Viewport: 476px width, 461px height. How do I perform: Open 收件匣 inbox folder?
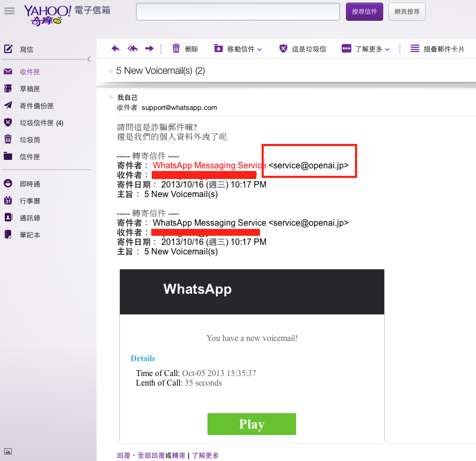point(30,72)
